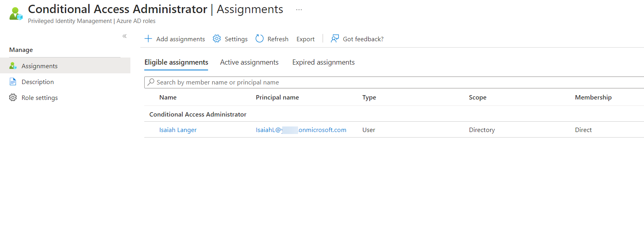The image size is (644, 245).
Task: Collapse the left Manage sidebar
Action: tap(124, 36)
